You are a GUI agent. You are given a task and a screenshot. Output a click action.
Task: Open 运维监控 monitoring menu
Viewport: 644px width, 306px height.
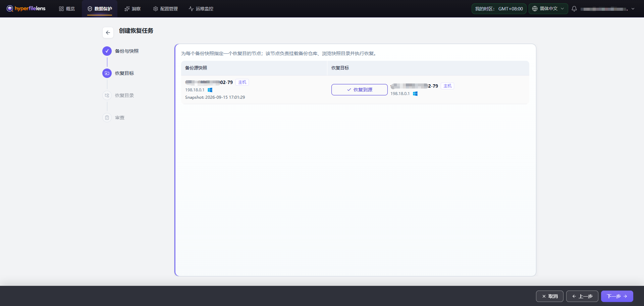click(x=201, y=9)
